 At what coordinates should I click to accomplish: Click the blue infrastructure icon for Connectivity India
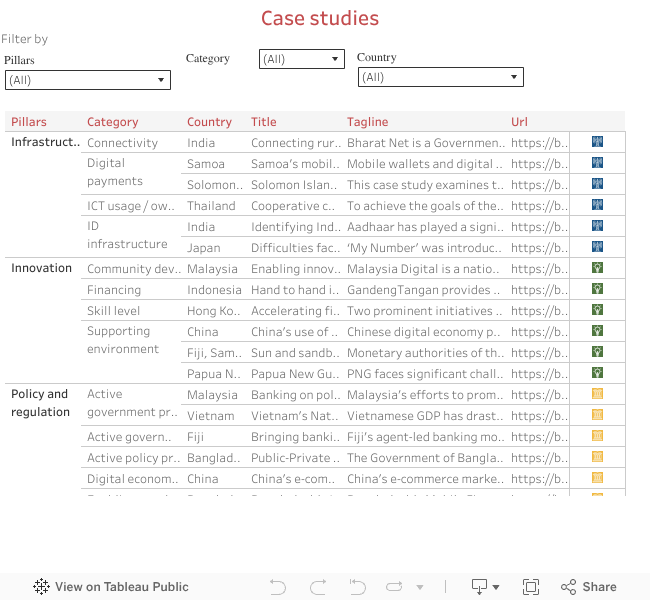pyautogui.click(x=597, y=143)
